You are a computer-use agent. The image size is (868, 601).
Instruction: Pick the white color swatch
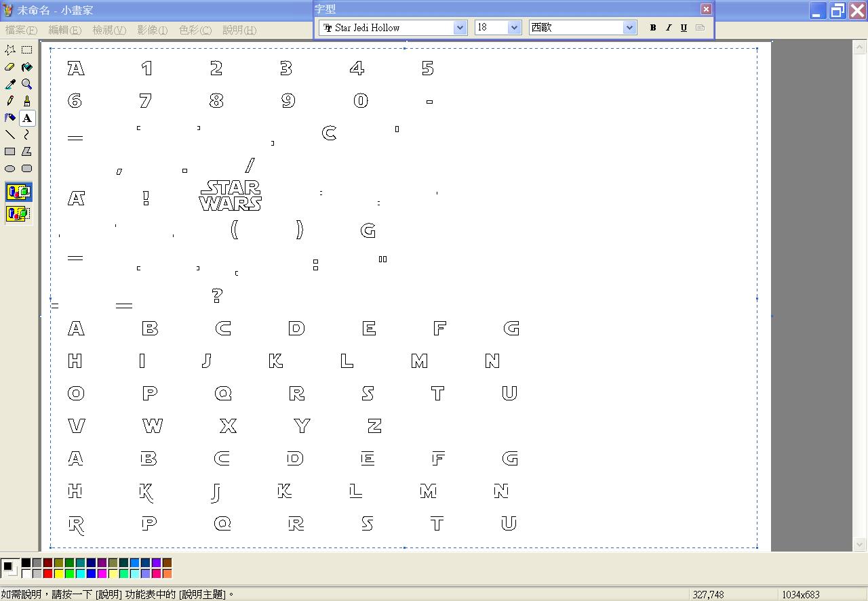pos(26,574)
